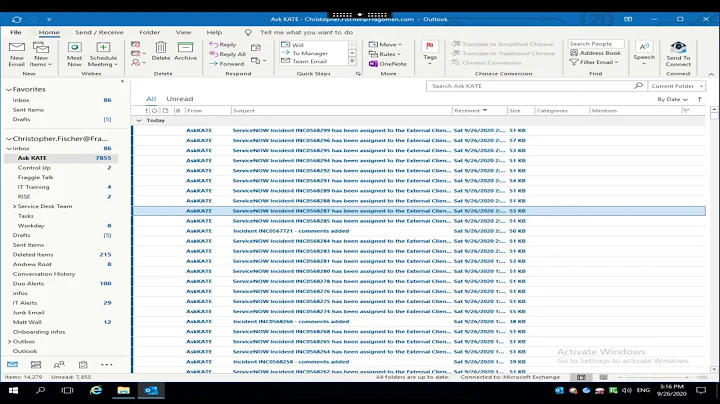Viewport: 720px width, 404px height.
Task: Expand the Outbox folder
Action: [9, 342]
